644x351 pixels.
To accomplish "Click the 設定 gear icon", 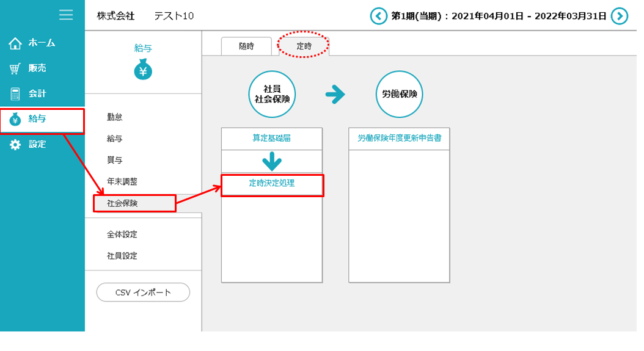I will [15, 145].
